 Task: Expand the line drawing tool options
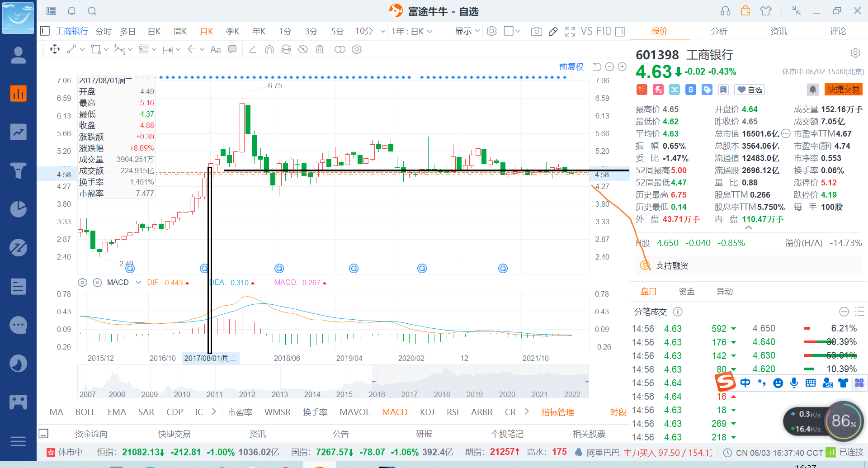point(82,49)
